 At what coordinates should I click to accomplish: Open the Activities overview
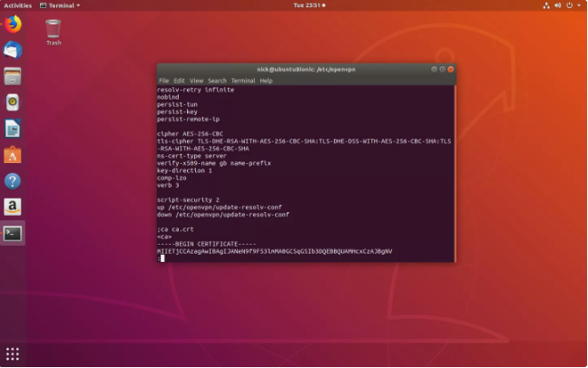17,5
